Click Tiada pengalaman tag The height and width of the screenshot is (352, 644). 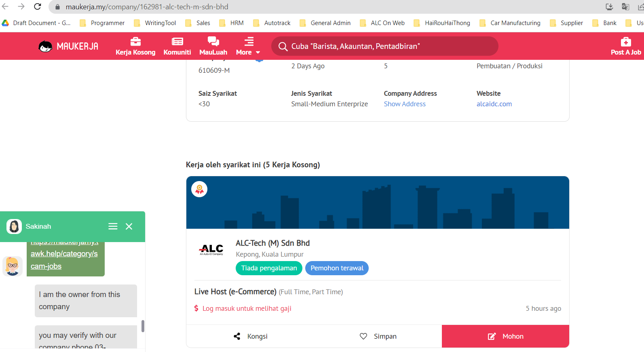269,268
